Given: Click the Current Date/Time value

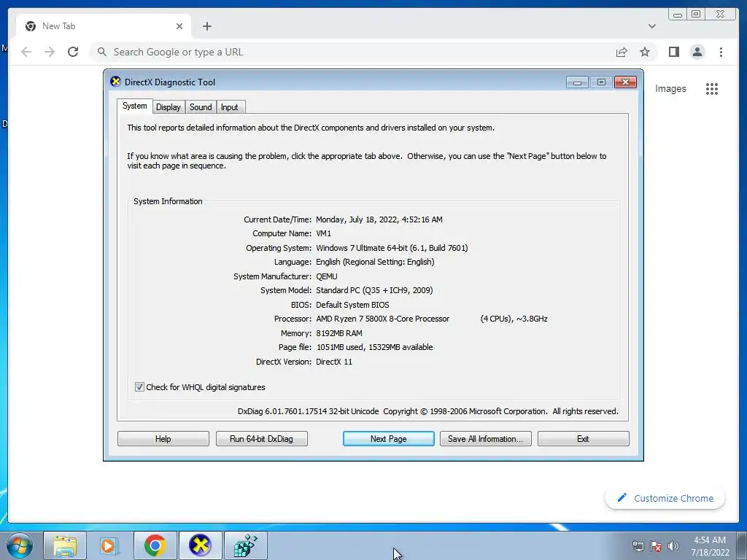Looking at the screenshot, I should click(x=379, y=219).
